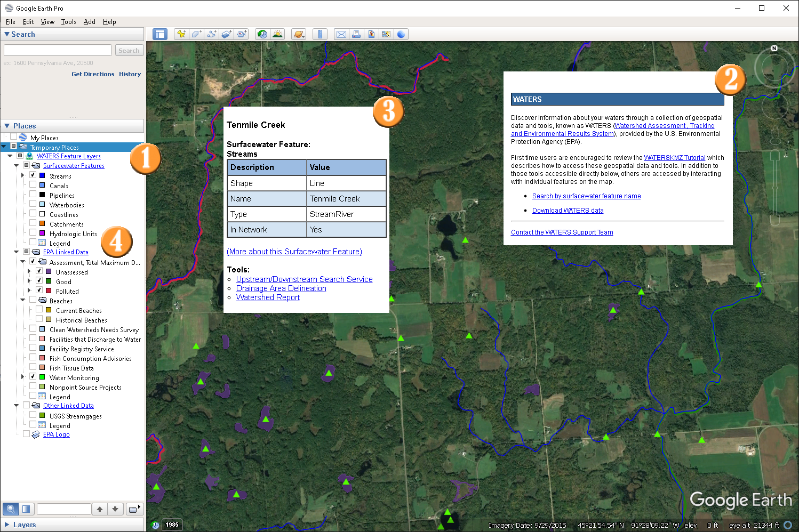Collapse the EPA Linked Data folder
Image resolution: width=799 pixels, height=532 pixels.
[17, 252]
